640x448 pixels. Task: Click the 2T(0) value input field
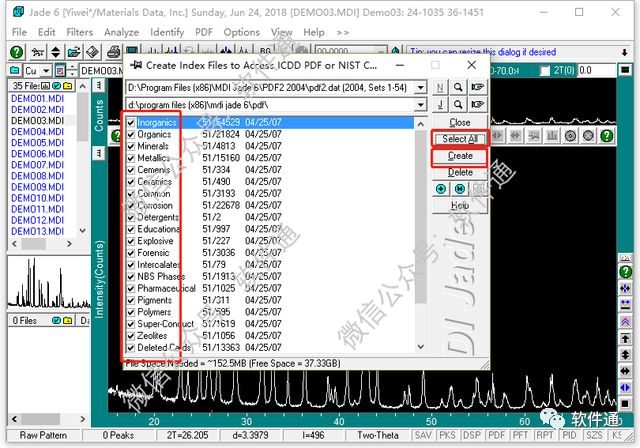(x=597, y=71)
